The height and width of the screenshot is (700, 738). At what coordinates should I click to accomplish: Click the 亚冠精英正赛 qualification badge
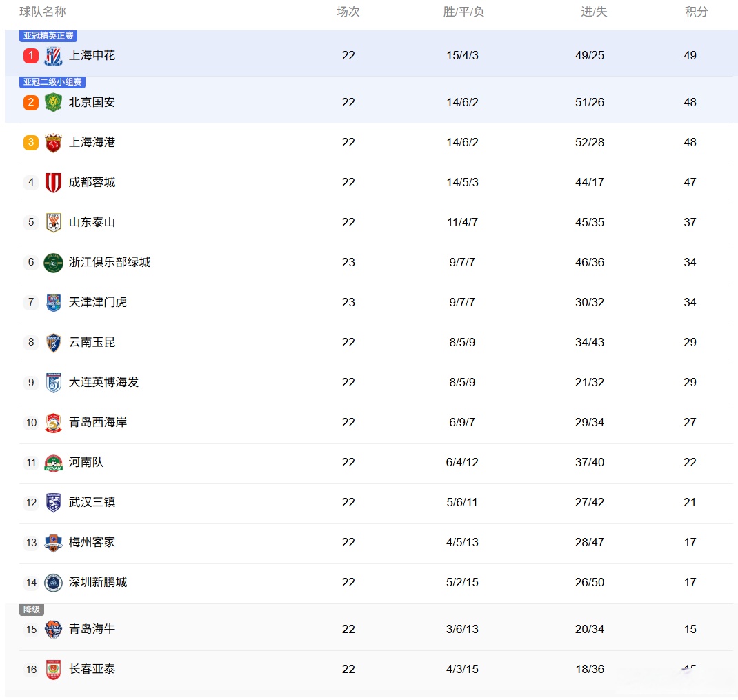(48, 36)
